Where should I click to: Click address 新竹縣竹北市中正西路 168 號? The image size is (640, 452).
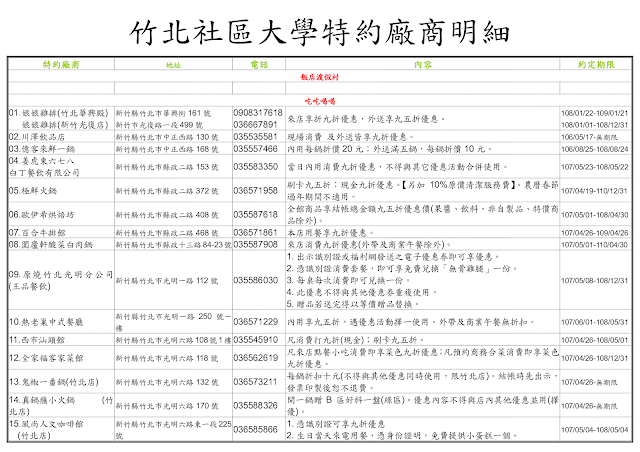tap(167, 149)
